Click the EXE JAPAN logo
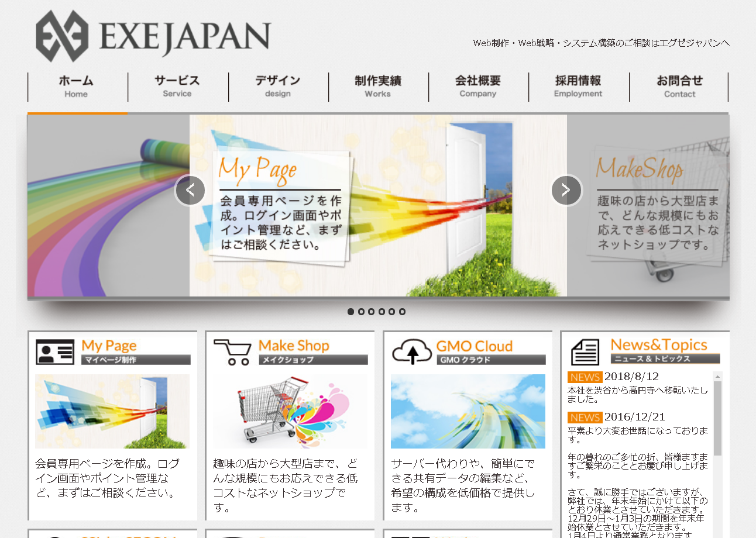Screen dimensions: 756x538 (x=153, y=36)
